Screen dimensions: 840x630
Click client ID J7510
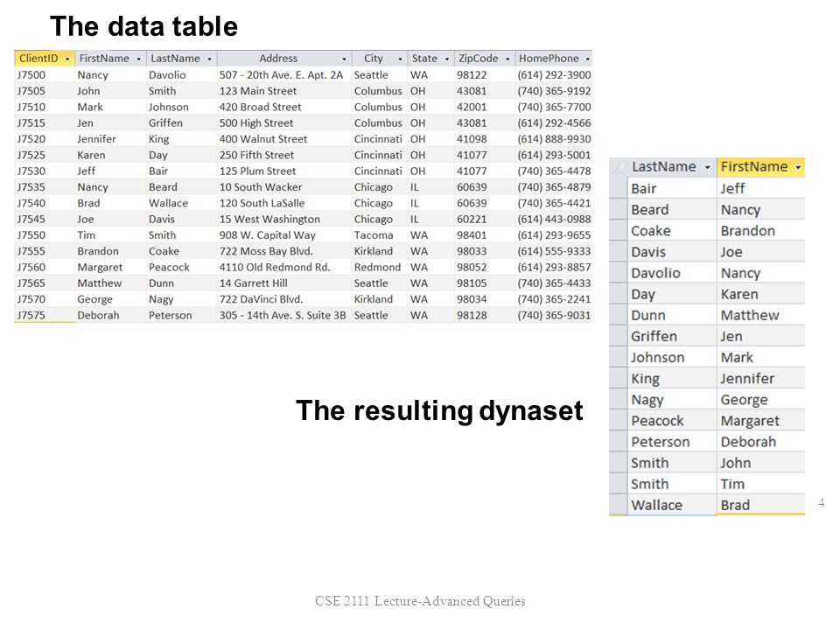tap(31, 107)
